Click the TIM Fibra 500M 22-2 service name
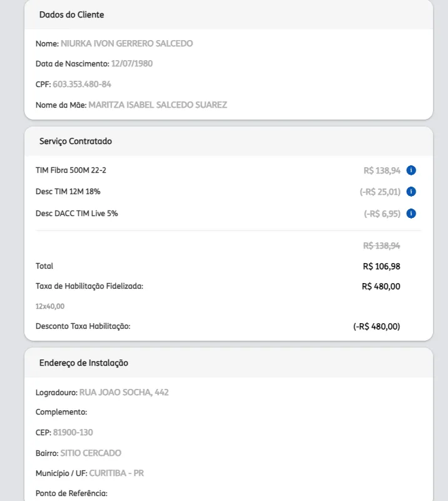This screenshot has width=448, height=501. coord(67,170)
